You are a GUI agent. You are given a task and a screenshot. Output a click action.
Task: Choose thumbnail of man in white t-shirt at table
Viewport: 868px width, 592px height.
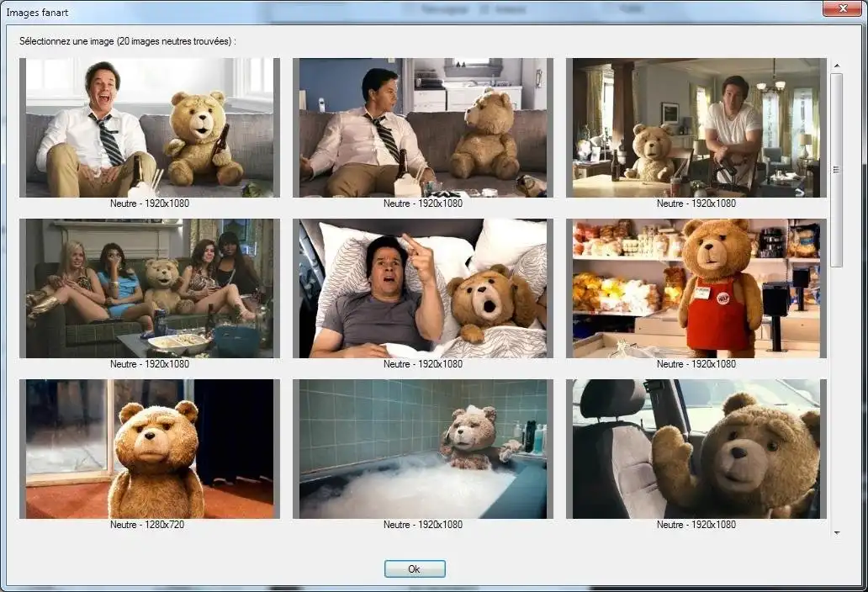tap(696, 128)
